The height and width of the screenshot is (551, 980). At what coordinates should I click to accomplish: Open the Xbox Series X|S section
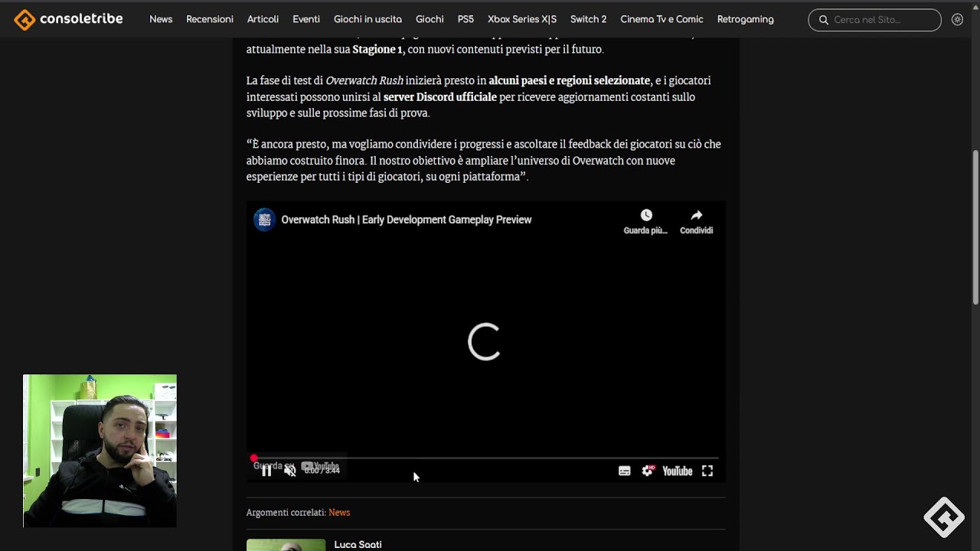coord(522,19)
